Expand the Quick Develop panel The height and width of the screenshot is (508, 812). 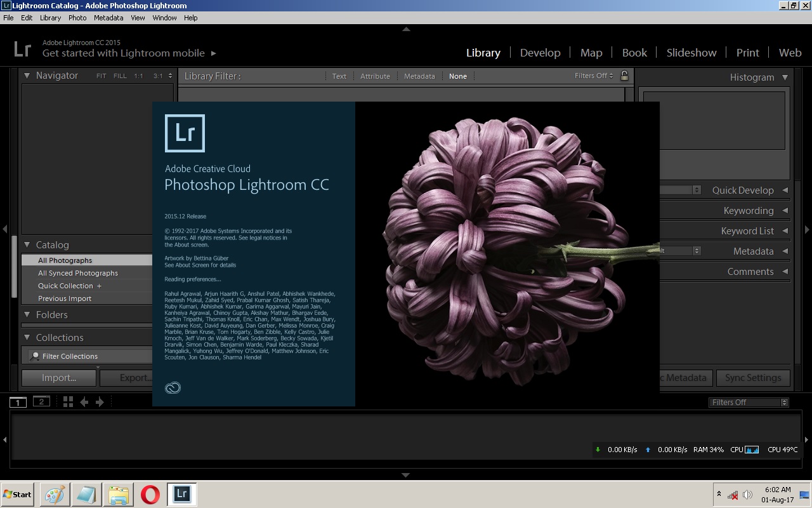785,190
